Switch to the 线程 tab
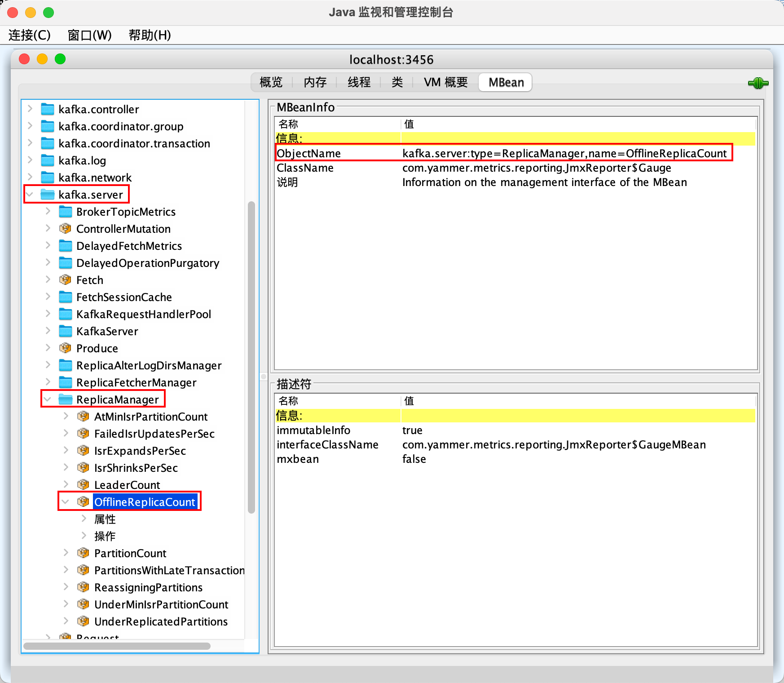This screenshot has height=683, width=784. (359, 82)
